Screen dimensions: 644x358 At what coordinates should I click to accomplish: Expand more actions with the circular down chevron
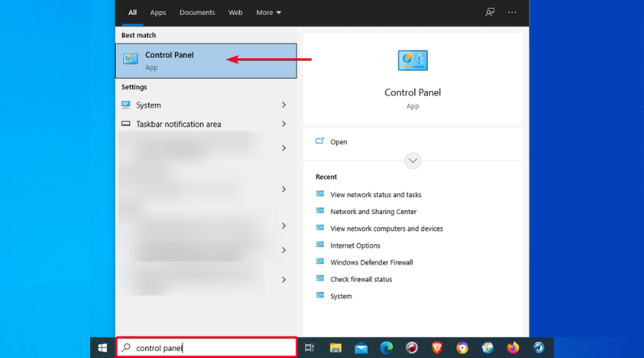coord(413,160)
